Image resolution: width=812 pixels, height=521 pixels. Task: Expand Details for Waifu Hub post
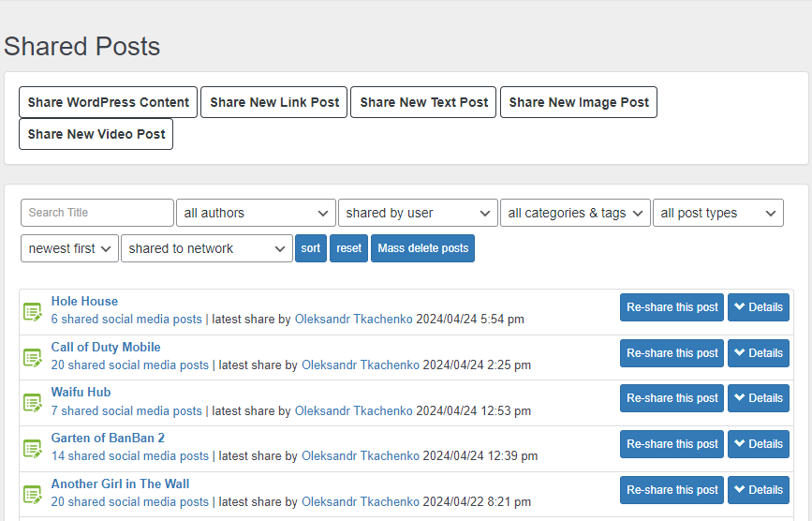(x=758, y=398)
